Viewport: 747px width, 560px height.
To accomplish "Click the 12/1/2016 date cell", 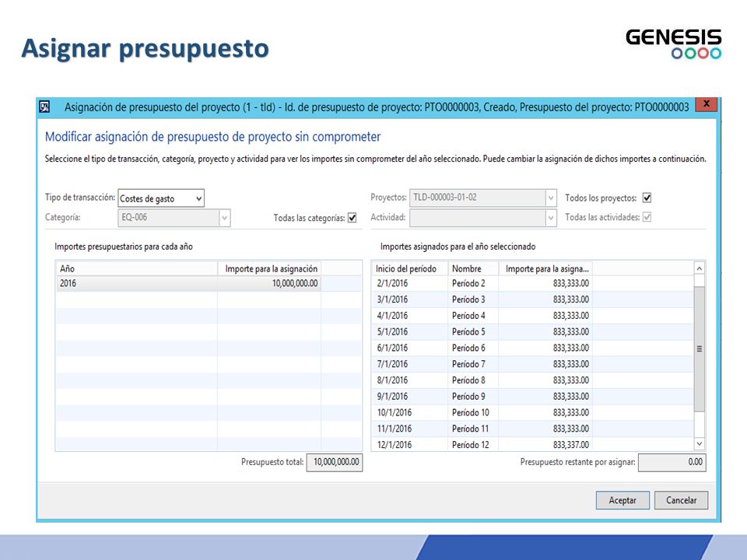I will tap(409, 445).
